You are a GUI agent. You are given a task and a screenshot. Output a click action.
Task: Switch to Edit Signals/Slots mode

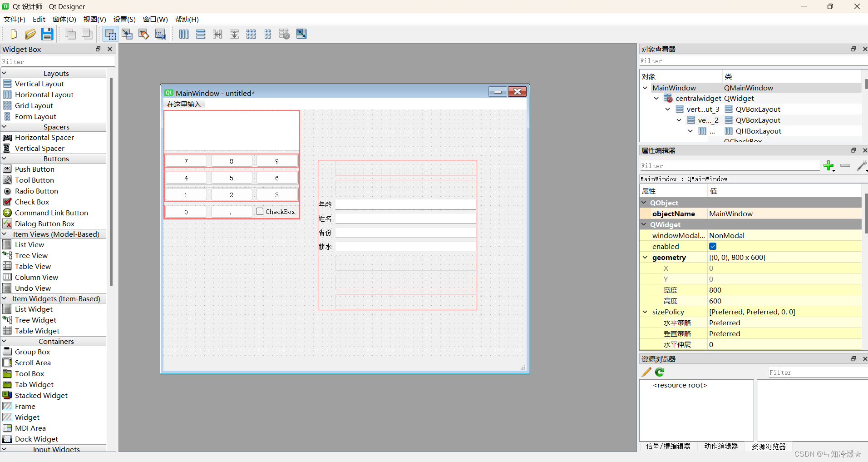127,34
